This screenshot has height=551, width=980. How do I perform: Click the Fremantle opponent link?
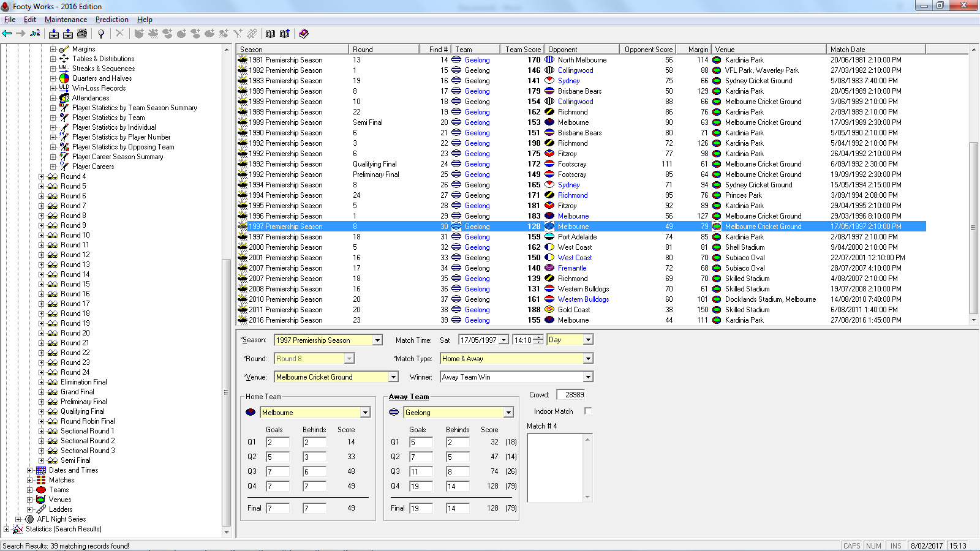click(572, 268)
